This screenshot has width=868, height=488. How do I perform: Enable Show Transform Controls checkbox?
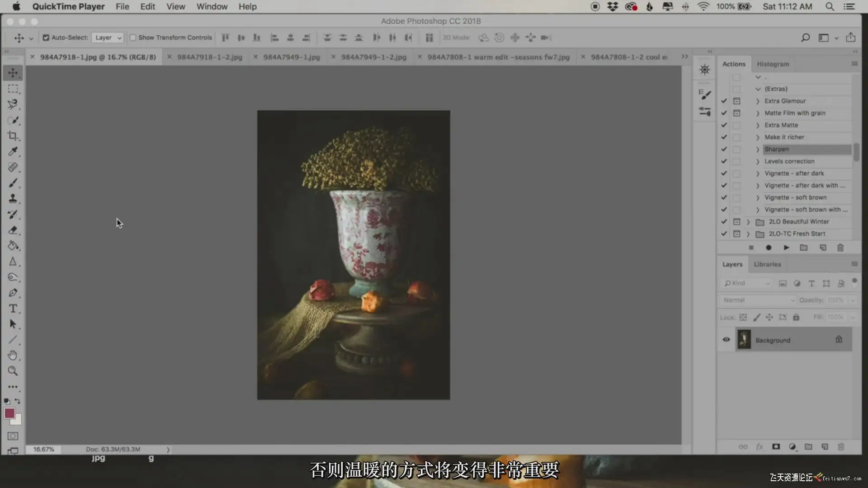point(132,38)
